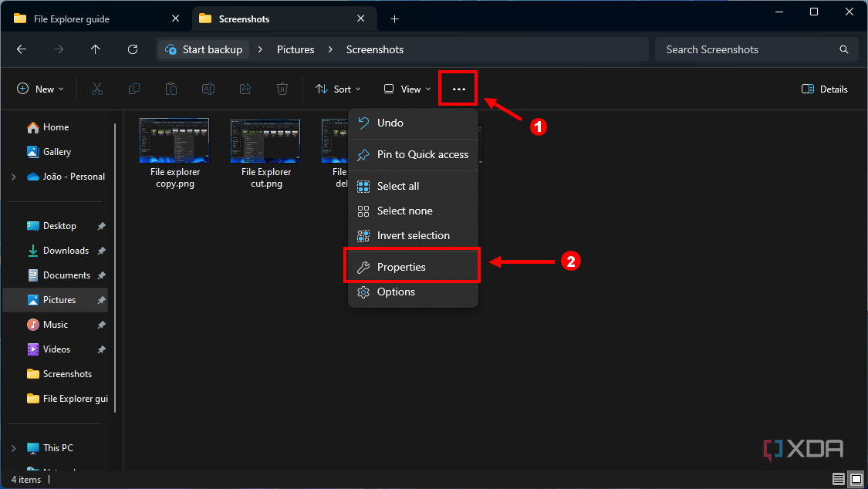Switch to thumbnail view in the status bar
The height and width of the screenshot is (489, 868).
pos(856,478)
